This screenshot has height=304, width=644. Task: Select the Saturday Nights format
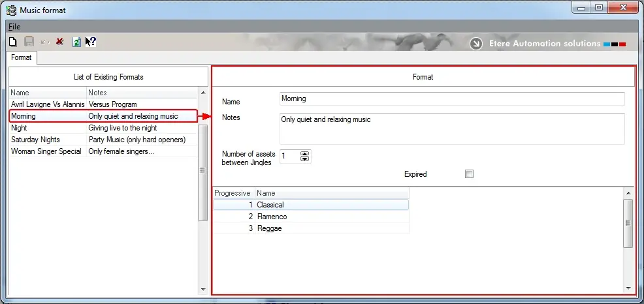36,140
